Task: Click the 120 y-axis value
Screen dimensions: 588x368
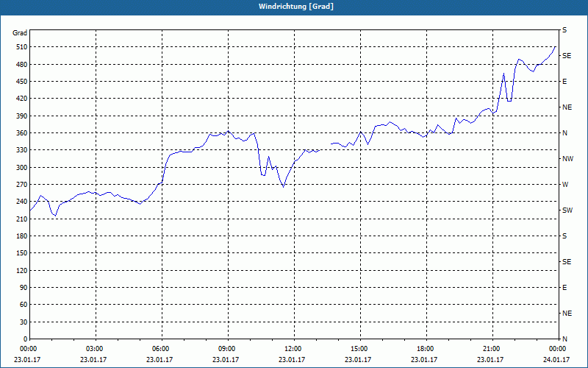Action: tap(22, 271)
